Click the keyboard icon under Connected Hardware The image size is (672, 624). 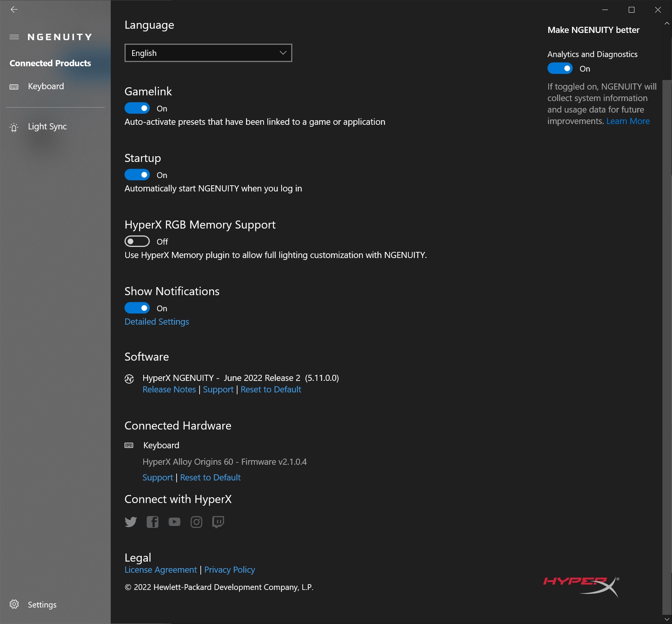[x=129, y=445]
